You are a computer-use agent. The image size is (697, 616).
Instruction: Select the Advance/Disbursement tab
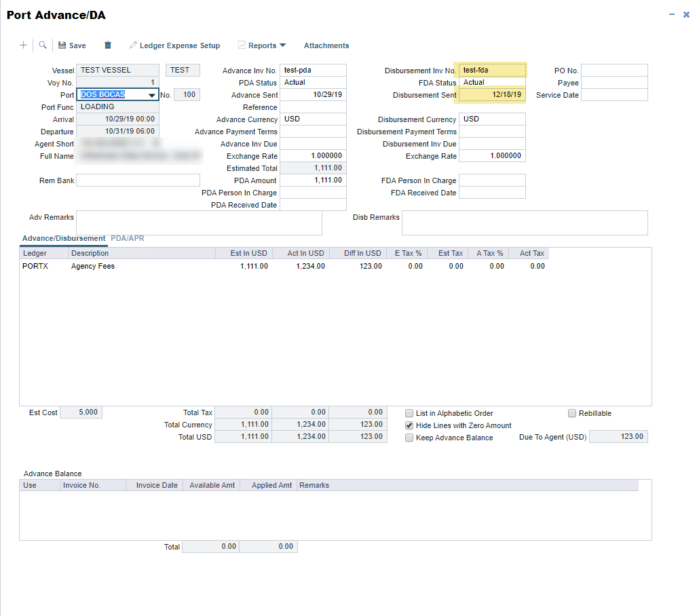pos(64,238)
